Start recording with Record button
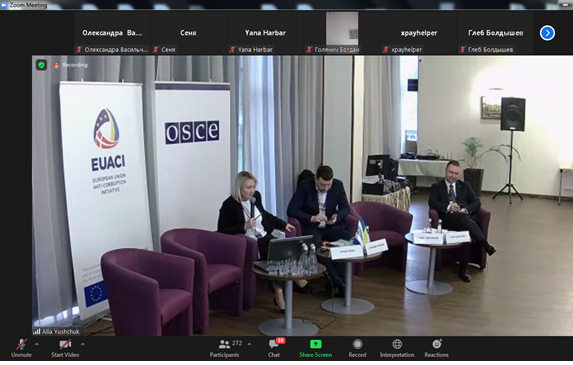 tap(357, 348)
